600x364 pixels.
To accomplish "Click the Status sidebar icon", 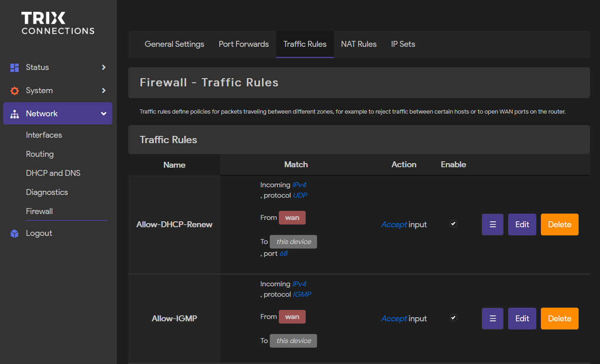I will point(14,67).
